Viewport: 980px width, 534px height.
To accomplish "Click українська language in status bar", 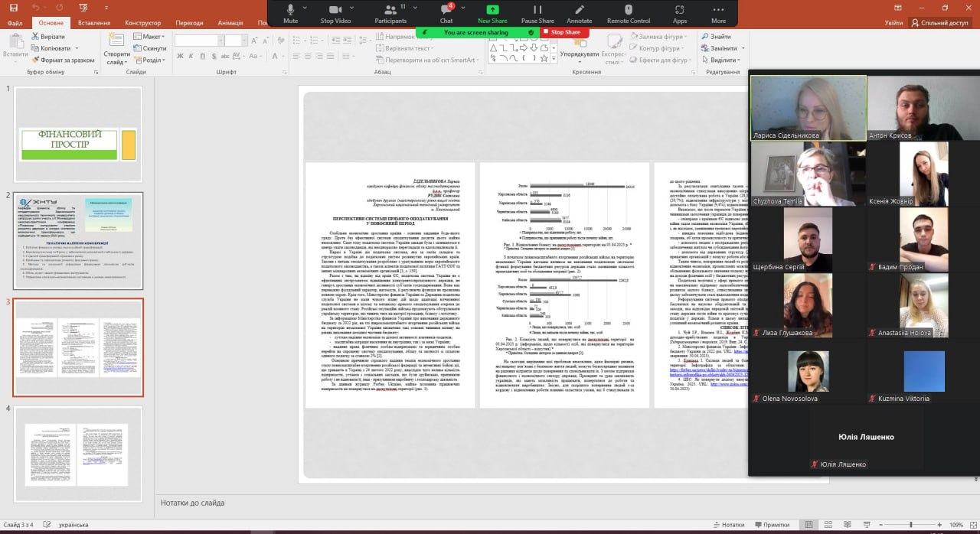I will click(x=75, y=525).
